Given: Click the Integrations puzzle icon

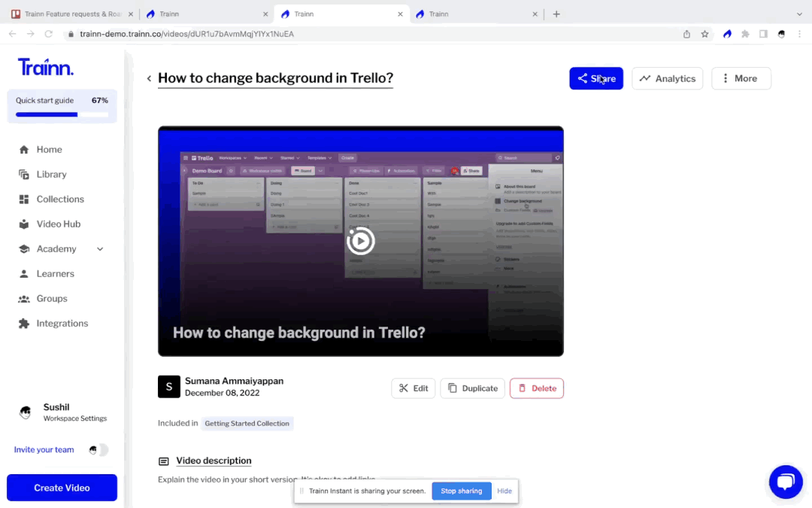Looking at the screenshot, I should coord(24,324).
